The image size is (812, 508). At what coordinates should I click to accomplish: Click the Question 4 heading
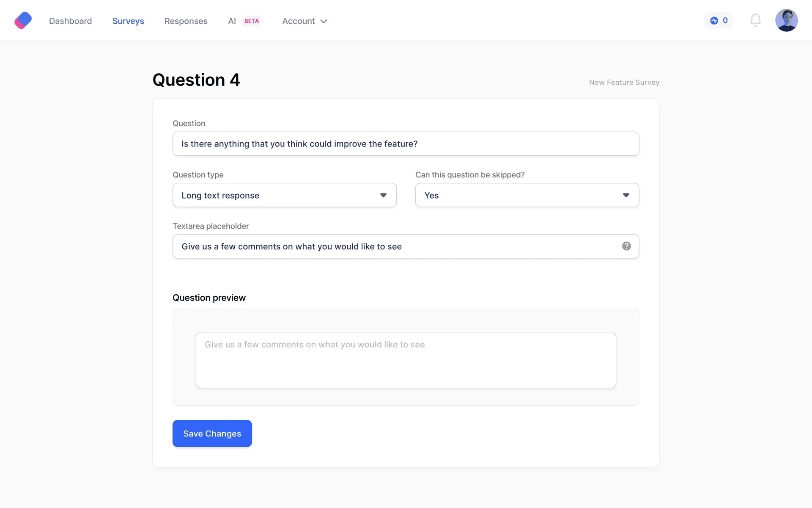196,80
